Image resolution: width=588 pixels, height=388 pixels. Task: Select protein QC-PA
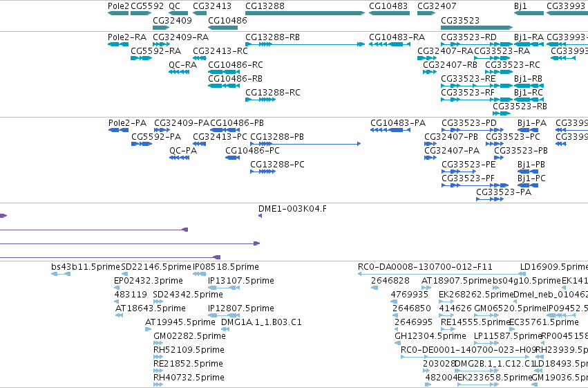(x=179, y=158)
